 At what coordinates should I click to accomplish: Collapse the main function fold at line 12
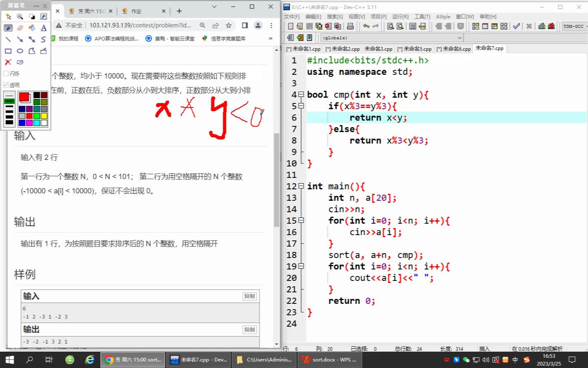[301, 186]
